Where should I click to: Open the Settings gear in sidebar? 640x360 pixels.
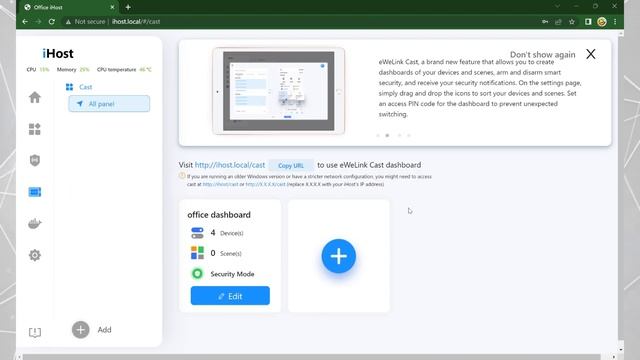35,255
